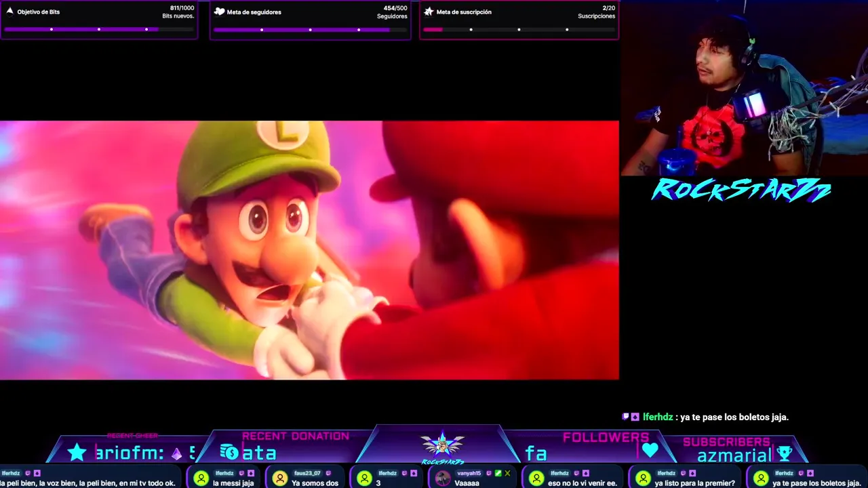Click the 2/20 Suscripciones counter
The width and height of the screenshot is (868, 488).
point(609,8)
